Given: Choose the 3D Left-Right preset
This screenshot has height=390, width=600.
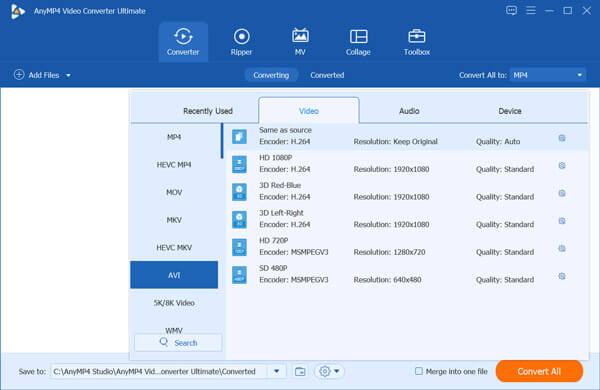Looking at the screenshot, I should click(x=407, y=220).
